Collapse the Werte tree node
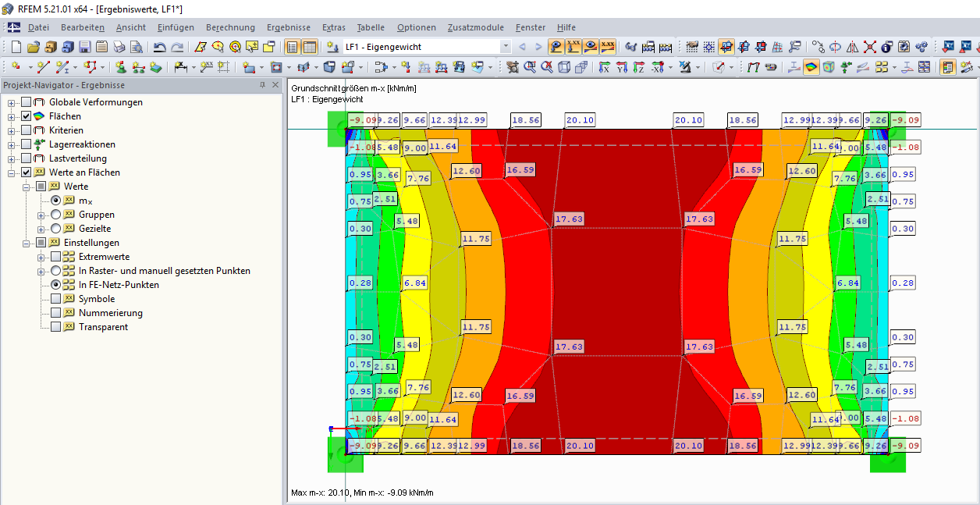The image size is (980, 505). coord(27,187)
